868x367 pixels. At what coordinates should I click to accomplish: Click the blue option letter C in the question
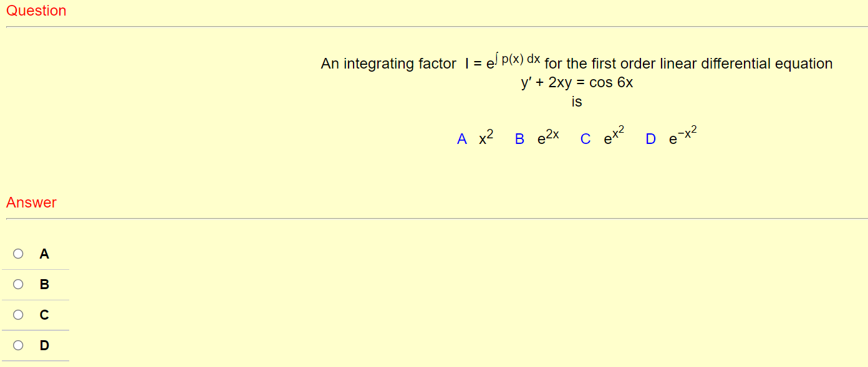(x=585, y=138)
